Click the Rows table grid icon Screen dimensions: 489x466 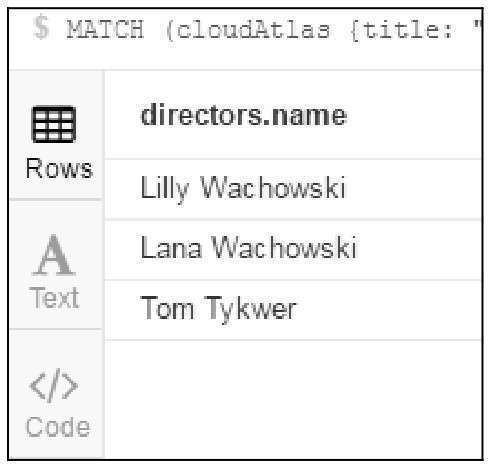[x=53, y=124]
